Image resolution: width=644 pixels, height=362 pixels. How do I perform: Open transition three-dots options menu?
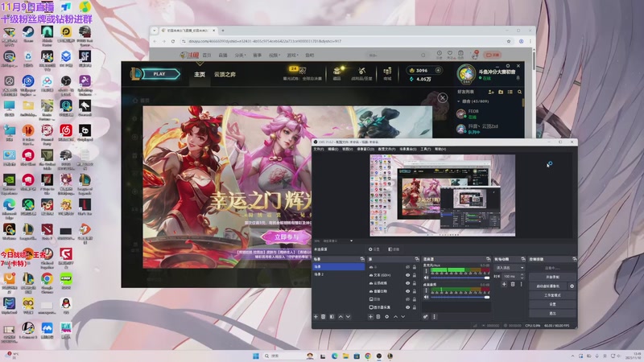(521, 285)
